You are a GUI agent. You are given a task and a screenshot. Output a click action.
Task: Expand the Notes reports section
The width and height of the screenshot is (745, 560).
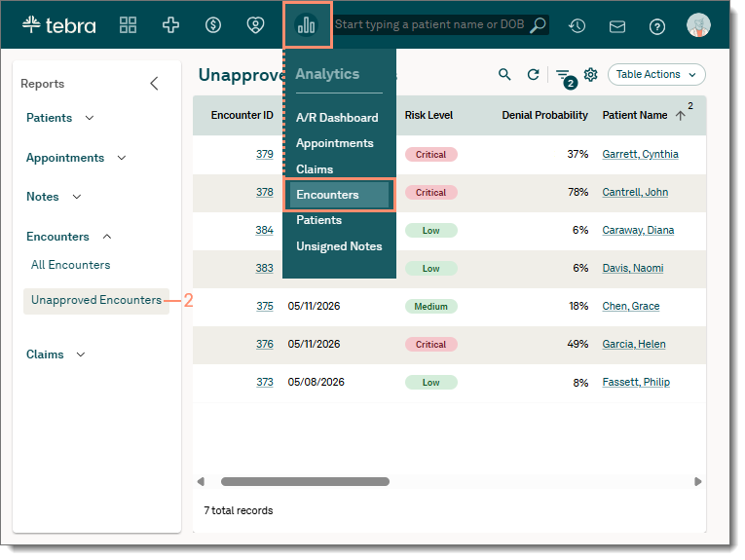54,197
